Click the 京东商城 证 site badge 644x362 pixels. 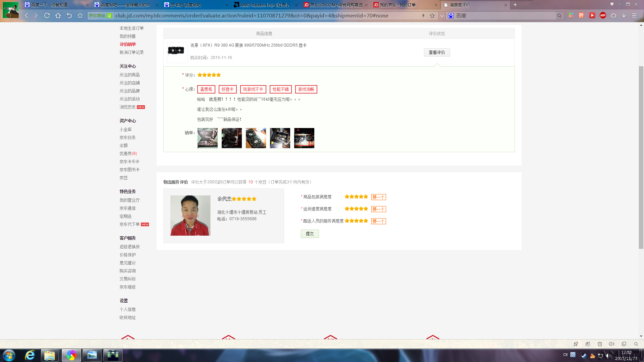(100, 16)
